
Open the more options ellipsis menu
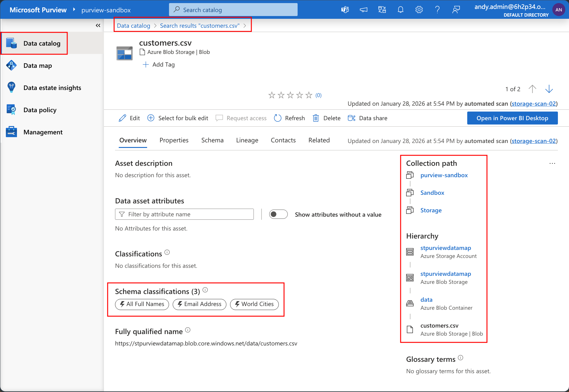[x=552, y=163]
